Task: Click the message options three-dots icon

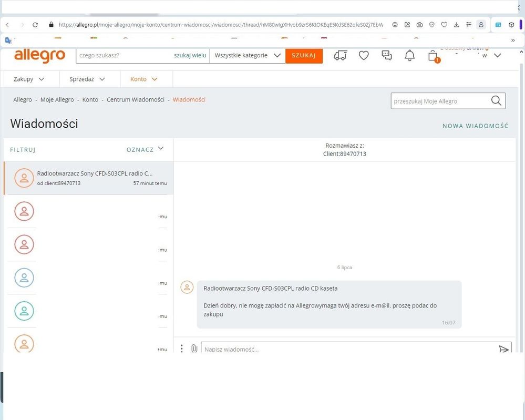Action: pos(181,349)
